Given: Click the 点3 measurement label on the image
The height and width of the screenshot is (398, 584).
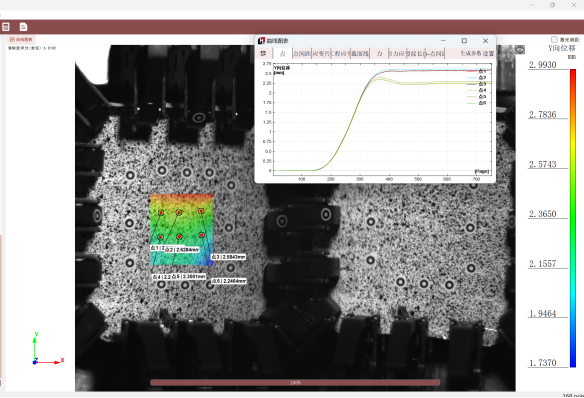Looking at the screenshot, I should point(228,257).
